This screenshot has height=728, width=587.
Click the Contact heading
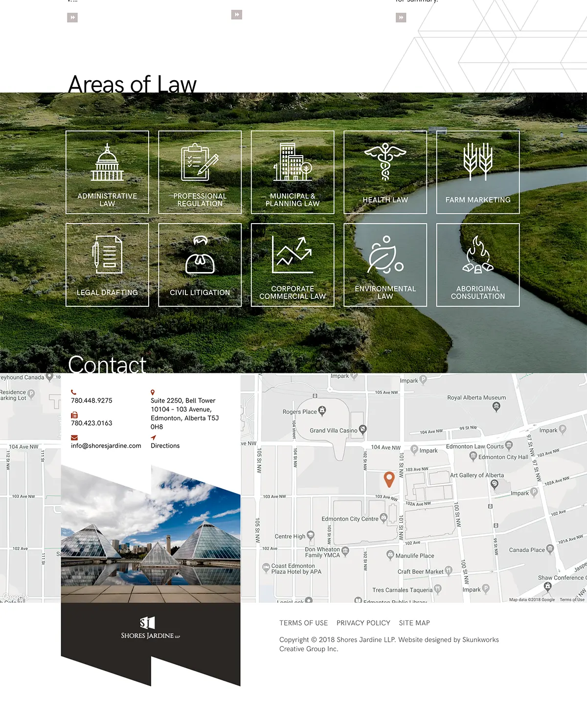pyautogui.click(x=107, y=364)
